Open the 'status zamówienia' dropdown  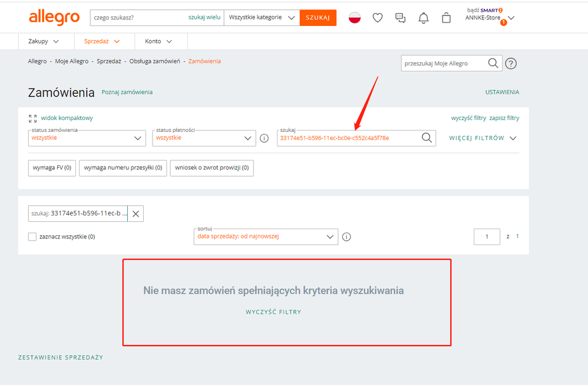tap(87, 138)
